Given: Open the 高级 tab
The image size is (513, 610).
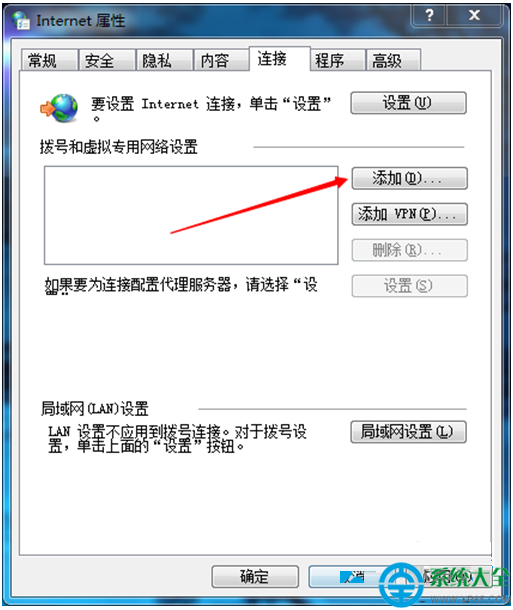Looking at the screenshot, I should pyautogui.click(x=393, y=60).
